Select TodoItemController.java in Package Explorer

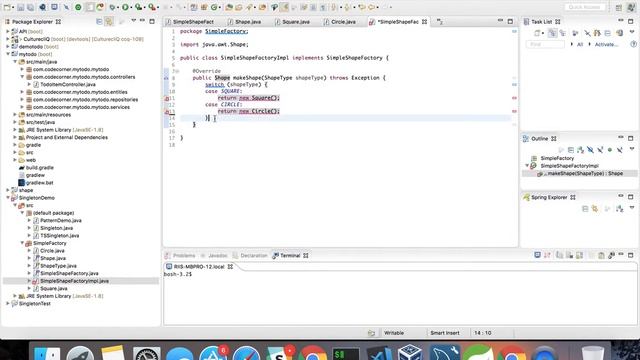coord(68,84)
